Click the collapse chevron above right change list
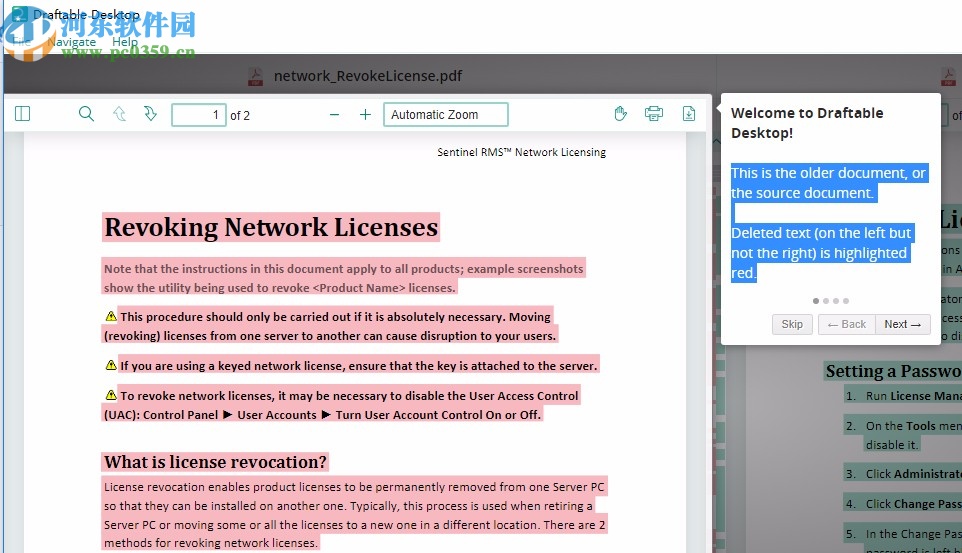The width and height of the screenshot is (962, 553). [x=717, y=142]
